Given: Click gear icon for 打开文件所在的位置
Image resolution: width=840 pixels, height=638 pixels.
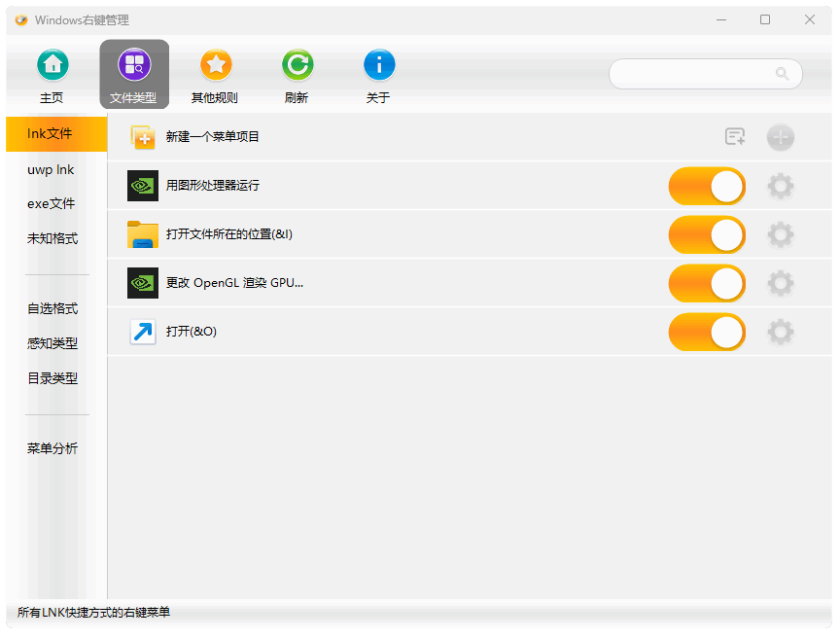Looking at the screenshot, I should coord(780,234).
